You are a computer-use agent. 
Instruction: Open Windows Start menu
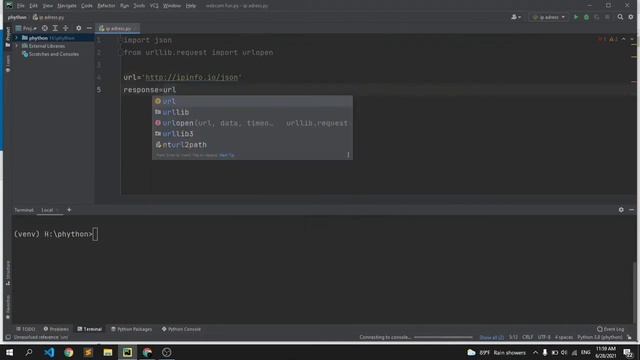tap(9, 352)
